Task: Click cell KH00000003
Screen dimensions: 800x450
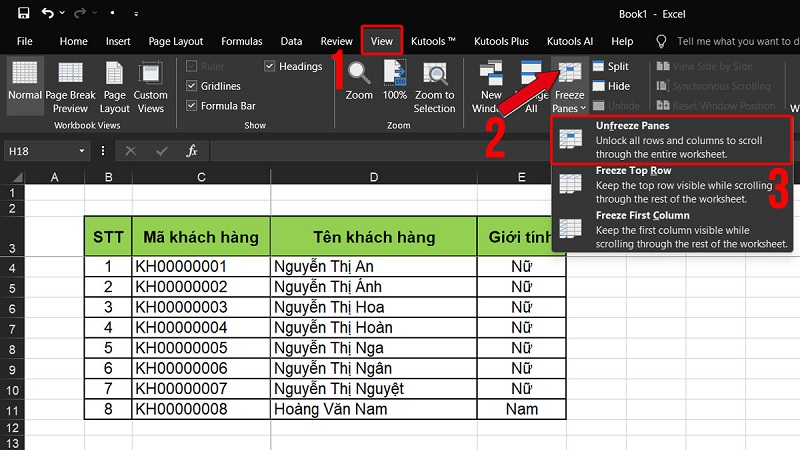Action: coord(201,307)
